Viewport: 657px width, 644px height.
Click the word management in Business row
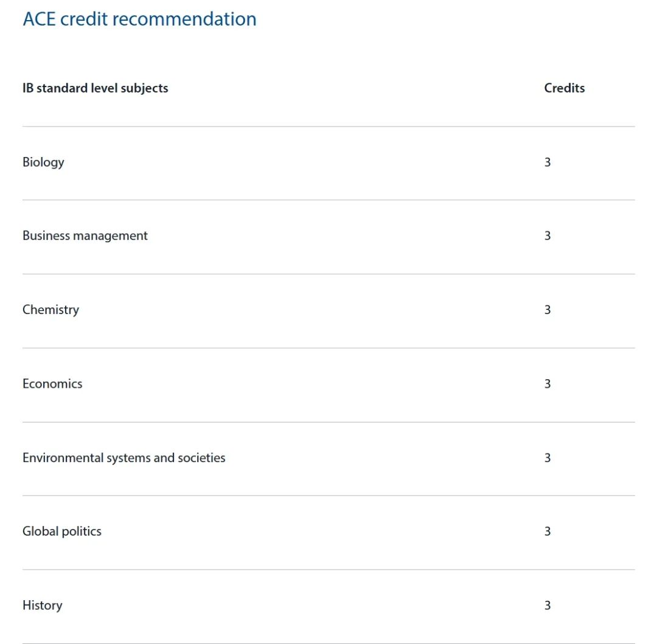pyautogui.click(x=110, y=236)
